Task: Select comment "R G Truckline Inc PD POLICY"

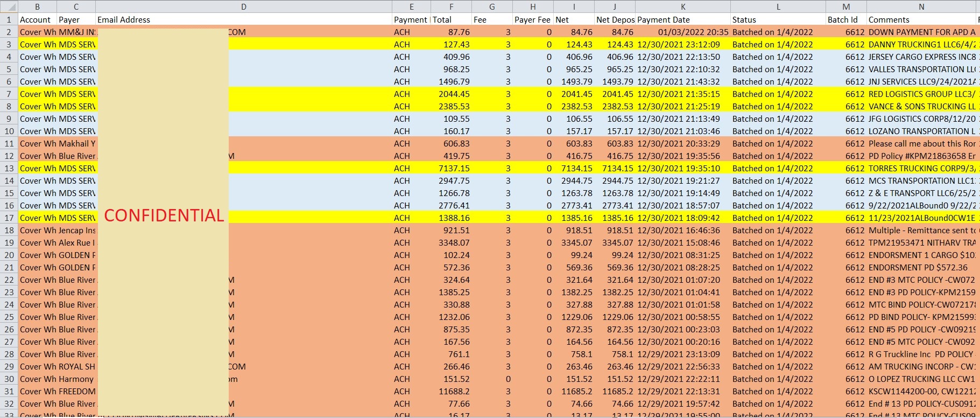Action: coord(921,354)
